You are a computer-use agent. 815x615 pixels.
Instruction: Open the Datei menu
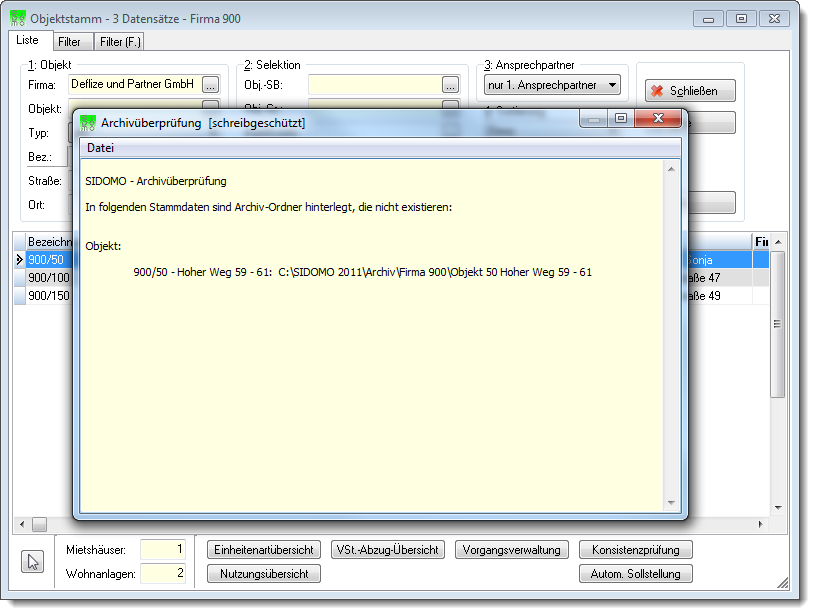[x=100, y=148]
